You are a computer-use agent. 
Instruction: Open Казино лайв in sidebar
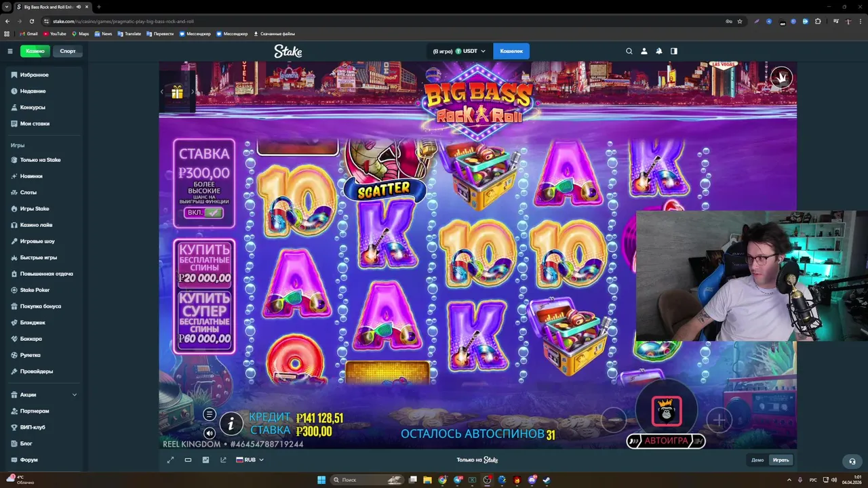click(x=36, y=225)
